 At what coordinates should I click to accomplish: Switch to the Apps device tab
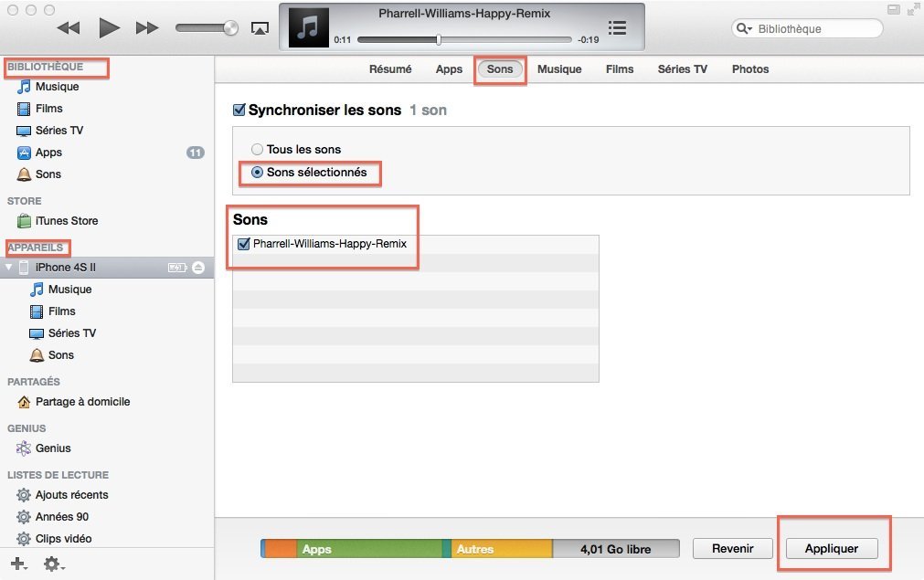[x=449, y=69]
